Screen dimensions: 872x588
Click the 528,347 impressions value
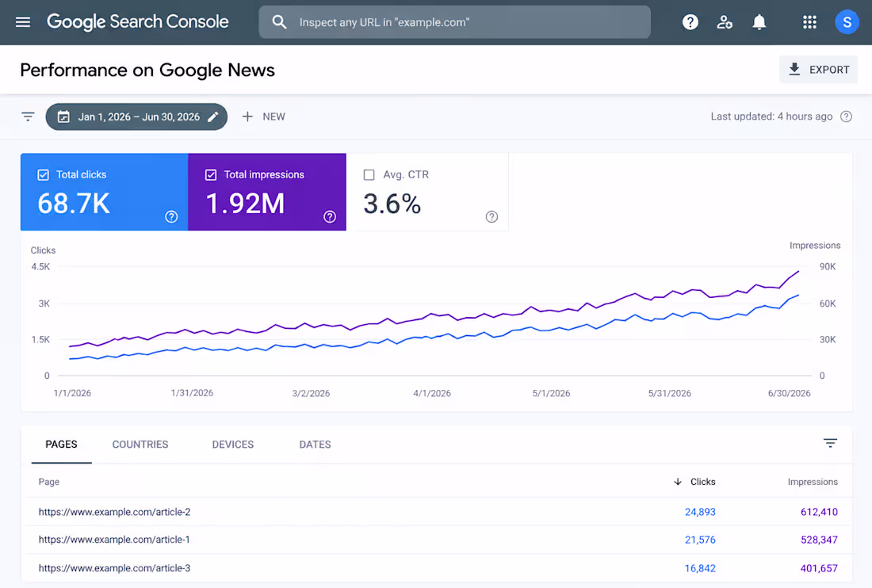(819, 540)
